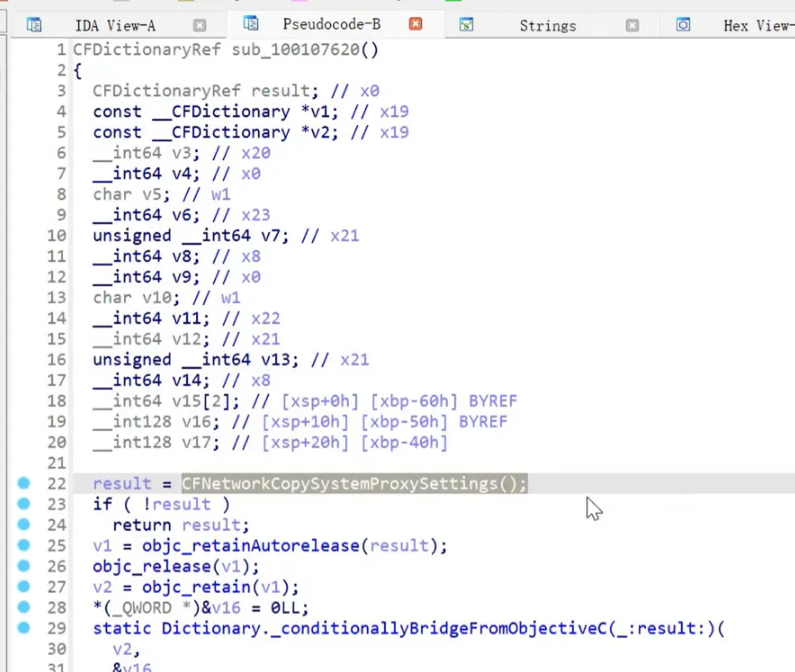This screenshot has height=672, width=795.
Task: Select variable v8 declared on line 11
Action: coord(182,256)
